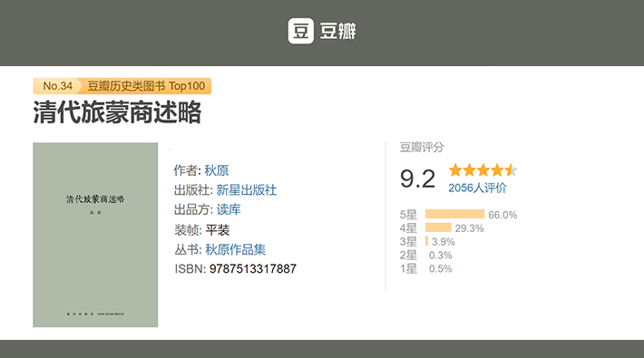Click the 丛书: label
The width and height of the screenshot is (644, 358).
(188, 249)
